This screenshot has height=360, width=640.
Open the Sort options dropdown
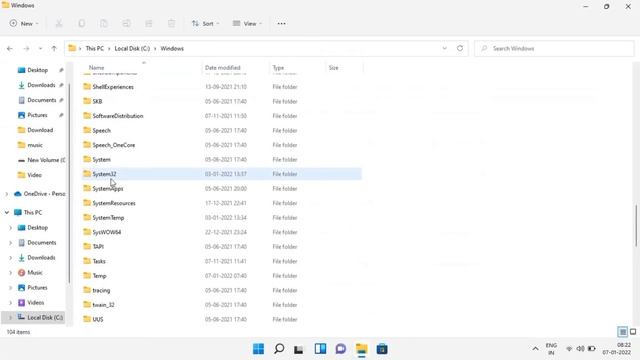206,24
